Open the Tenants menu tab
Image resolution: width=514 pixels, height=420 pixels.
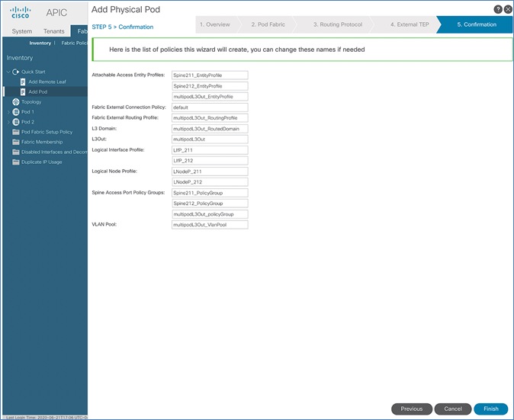click(53, 31)
